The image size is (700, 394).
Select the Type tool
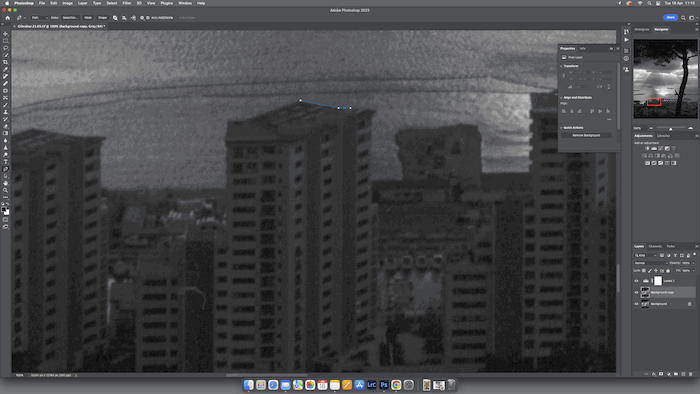[5, 162]
